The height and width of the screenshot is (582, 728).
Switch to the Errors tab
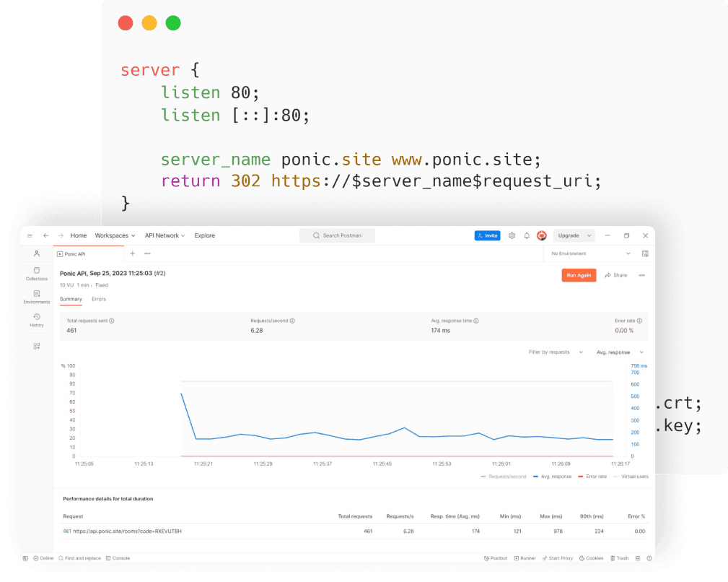[99, 299]
